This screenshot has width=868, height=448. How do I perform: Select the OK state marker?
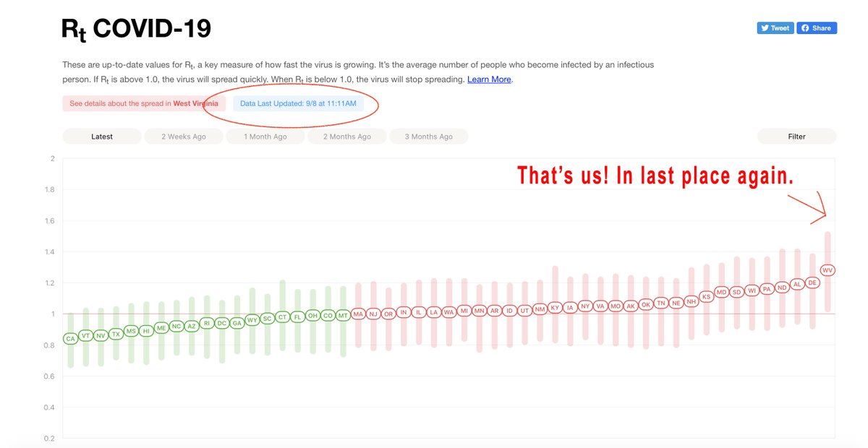[x=646, y=304]
